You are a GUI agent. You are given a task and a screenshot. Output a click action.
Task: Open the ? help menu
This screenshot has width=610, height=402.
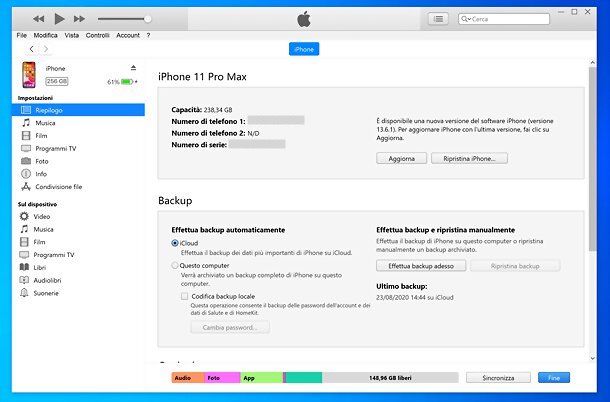[148, 35]
